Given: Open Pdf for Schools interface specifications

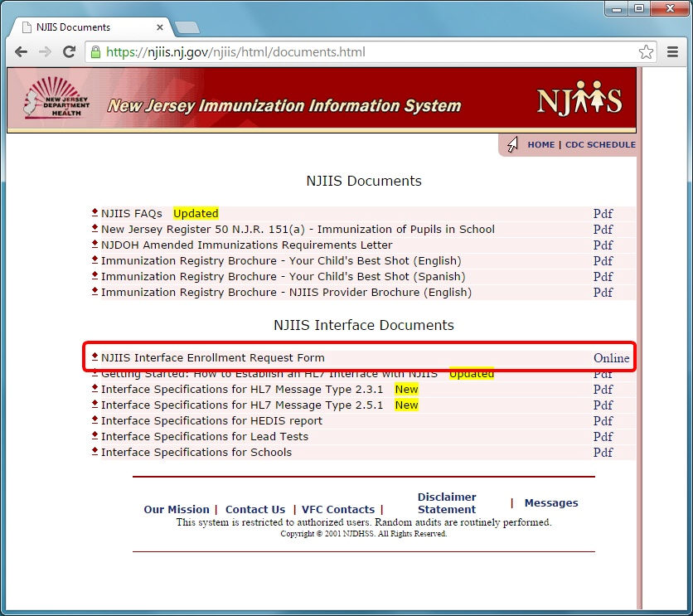Looking at the screenshot, I should 603,453.
